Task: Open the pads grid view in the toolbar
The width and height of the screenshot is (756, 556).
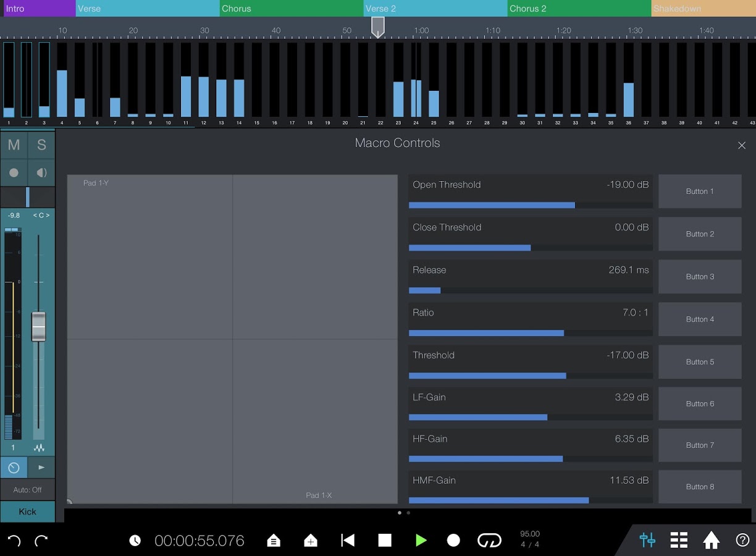Action: point(678,540)
